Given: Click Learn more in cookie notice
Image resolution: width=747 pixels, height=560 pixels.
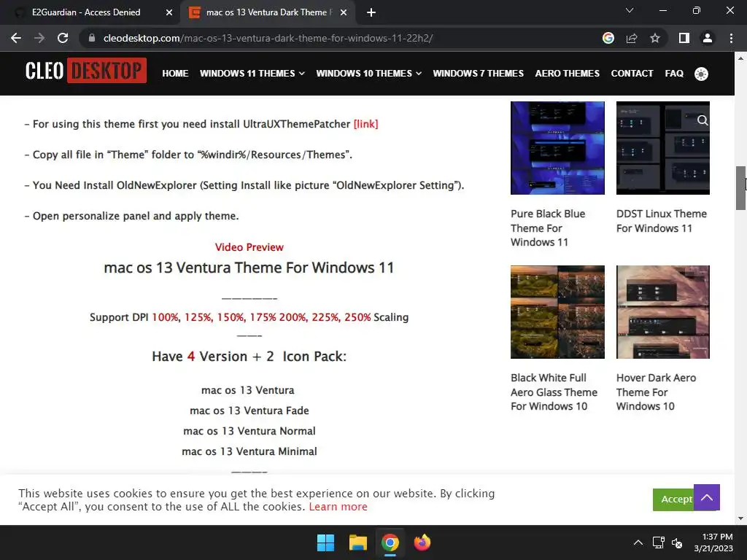Looking at the screenshot, I should [338, 507].
